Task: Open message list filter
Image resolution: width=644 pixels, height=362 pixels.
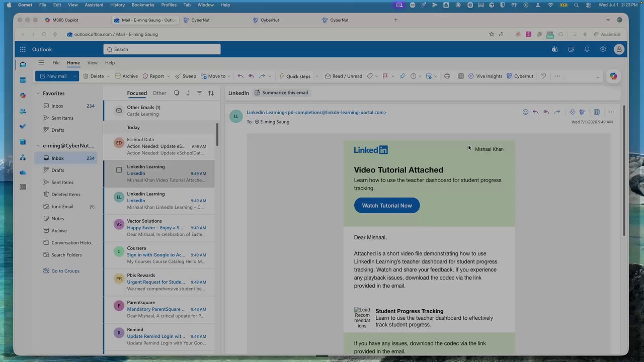Action: tap(199, 93)
